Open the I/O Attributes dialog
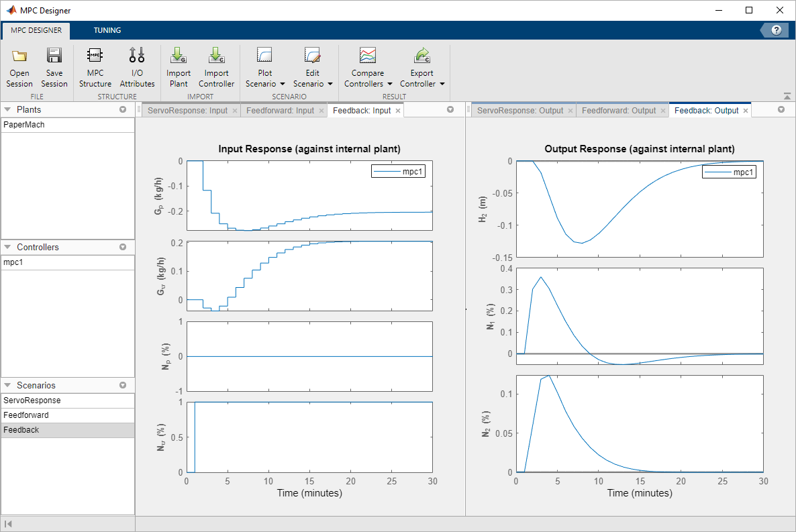This screenshot has height=532, width=796. (x=137, y=65)
